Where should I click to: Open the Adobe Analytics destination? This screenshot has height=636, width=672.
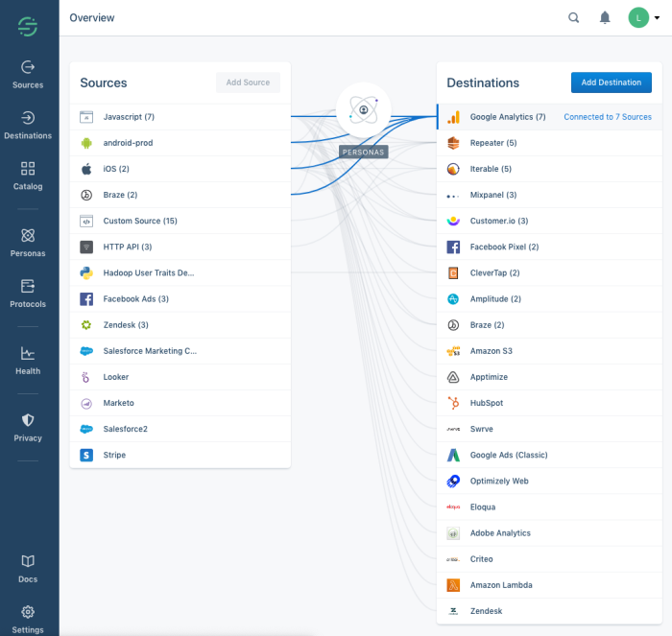[549, 532]
